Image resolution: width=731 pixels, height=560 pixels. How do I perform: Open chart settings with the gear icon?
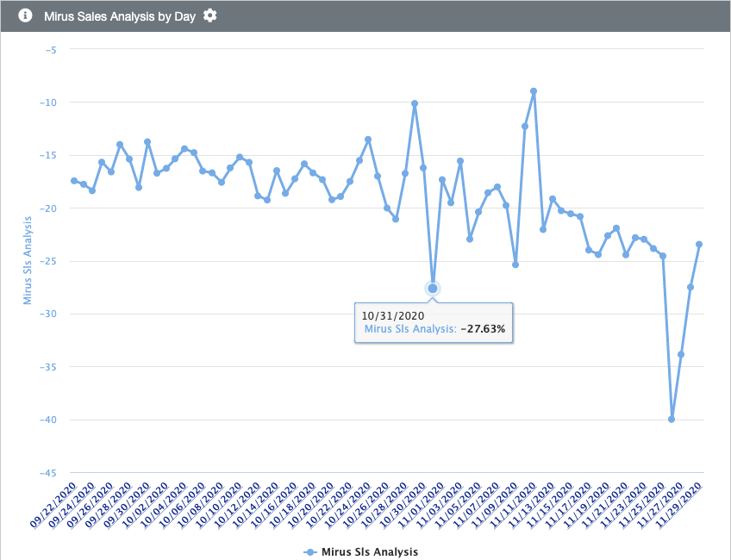tap(209, 16)
